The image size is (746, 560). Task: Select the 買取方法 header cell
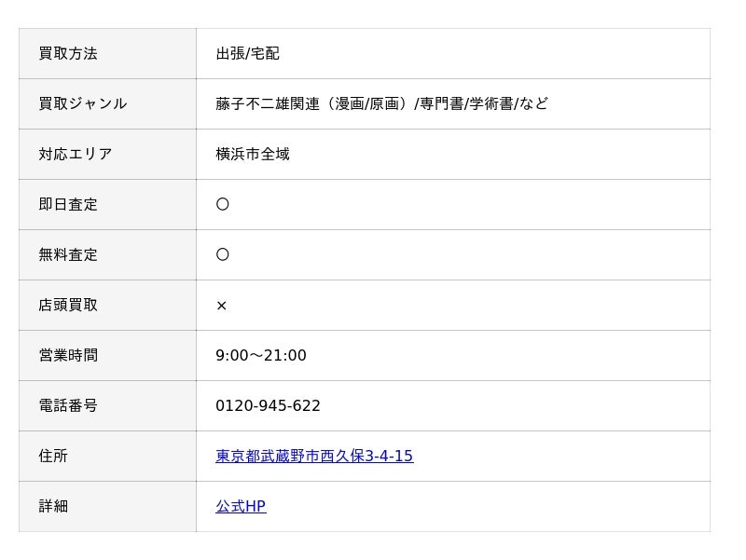coord(107,54)
